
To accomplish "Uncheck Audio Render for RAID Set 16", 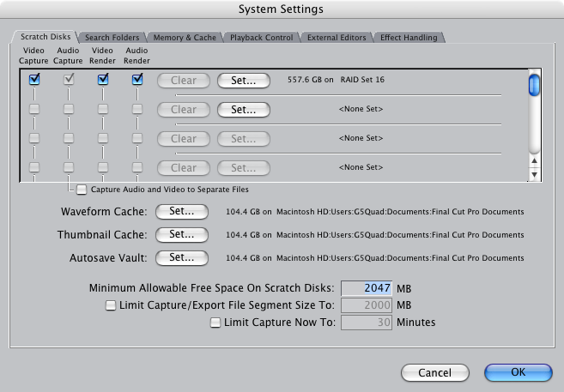I will click(x=136, y=80).
